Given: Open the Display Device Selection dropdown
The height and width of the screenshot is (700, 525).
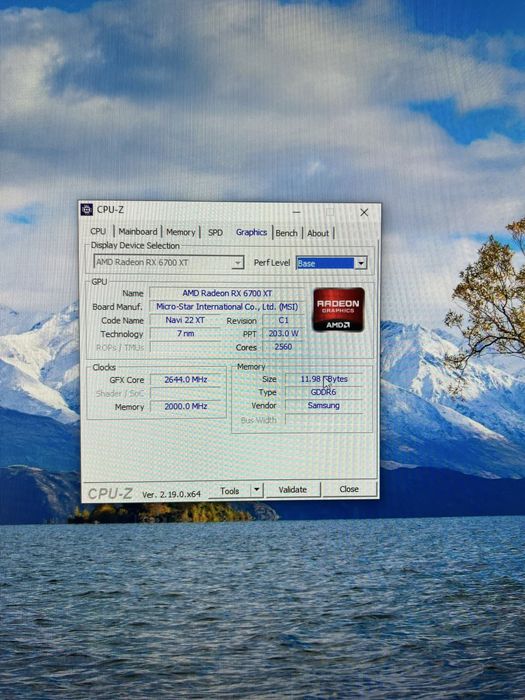Looking at the screenshot, I should 169,262.
